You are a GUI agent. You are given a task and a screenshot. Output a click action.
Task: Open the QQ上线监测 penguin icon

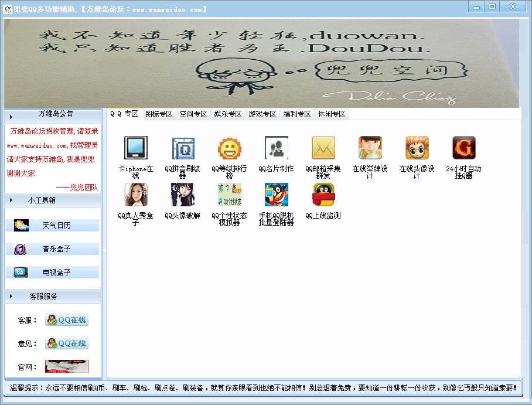pos(323,195)
